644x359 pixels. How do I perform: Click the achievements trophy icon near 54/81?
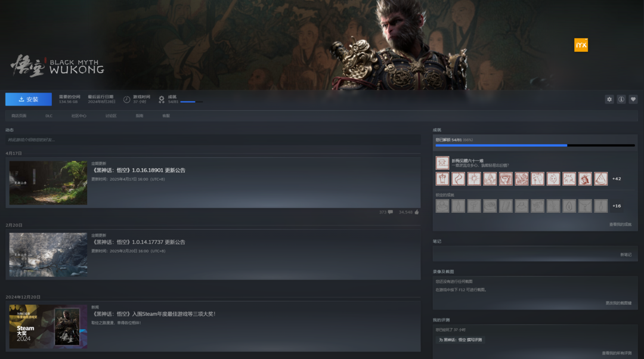(x=162, y=100)
